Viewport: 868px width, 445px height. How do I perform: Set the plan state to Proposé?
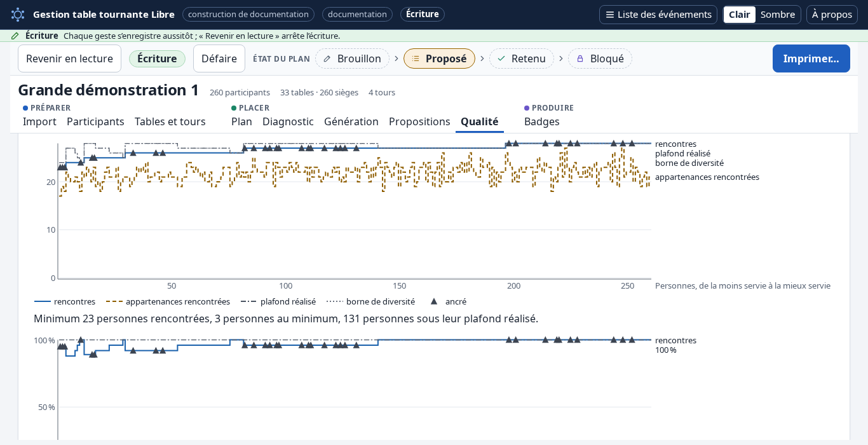click(x=439, y=58)
